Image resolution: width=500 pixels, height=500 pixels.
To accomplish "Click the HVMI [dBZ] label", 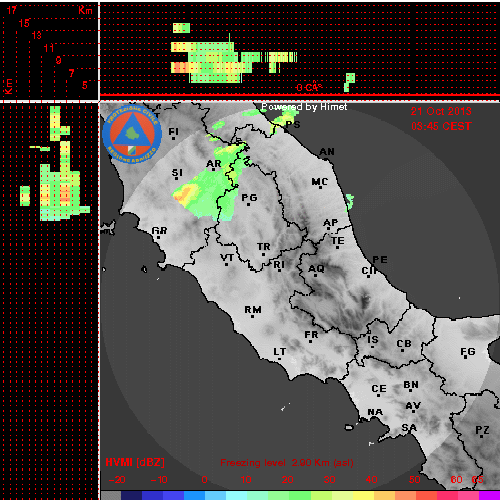I will (x=135, y=462).
